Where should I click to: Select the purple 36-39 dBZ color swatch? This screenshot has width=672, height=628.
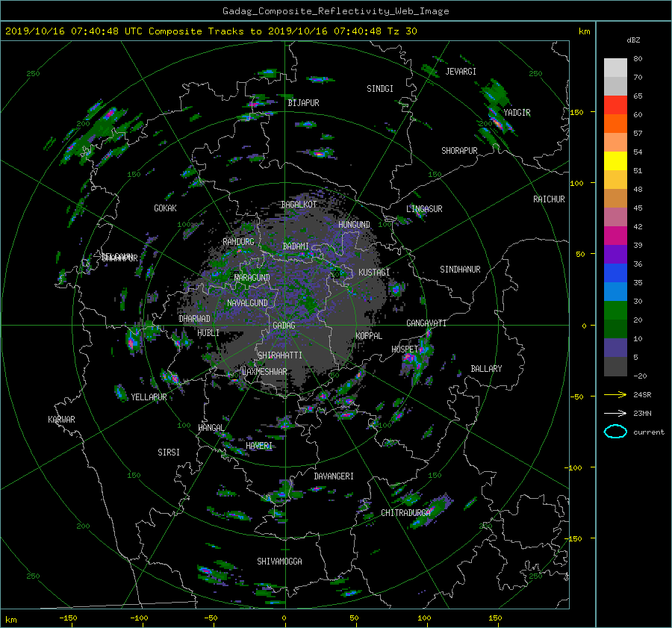coord(615,254)
